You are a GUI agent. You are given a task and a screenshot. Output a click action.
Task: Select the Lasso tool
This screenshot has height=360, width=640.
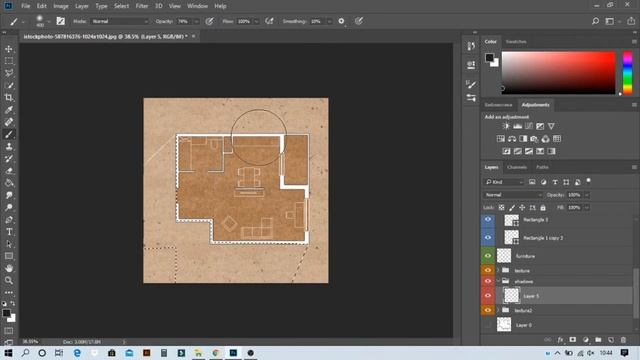[x=9, y=73]
